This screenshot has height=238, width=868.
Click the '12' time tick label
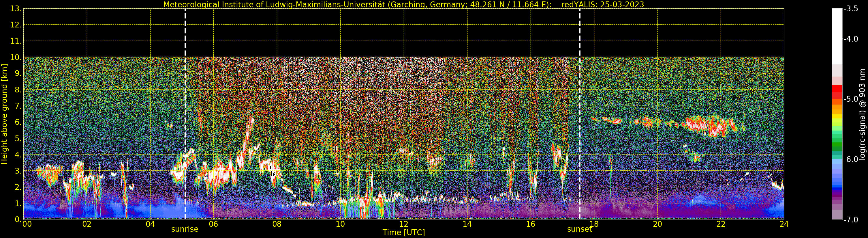click(404, 224)
